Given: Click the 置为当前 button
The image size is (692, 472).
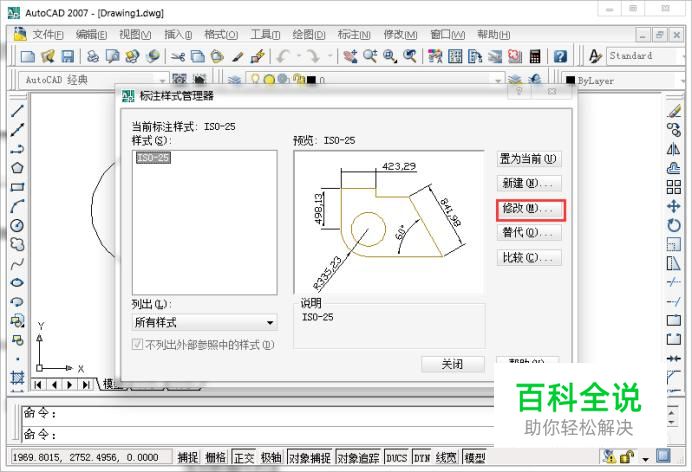Looking at the screenshot, I should click(x=529, y=158).
